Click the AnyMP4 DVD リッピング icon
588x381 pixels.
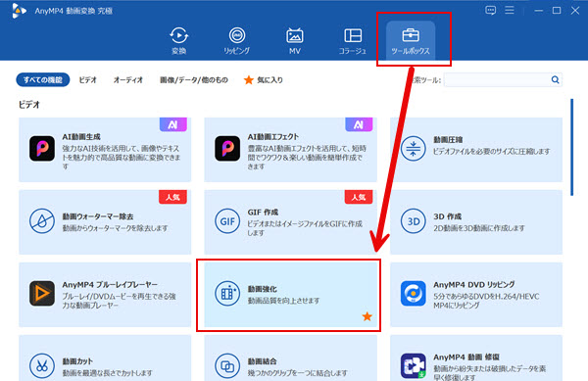point(413,293)
